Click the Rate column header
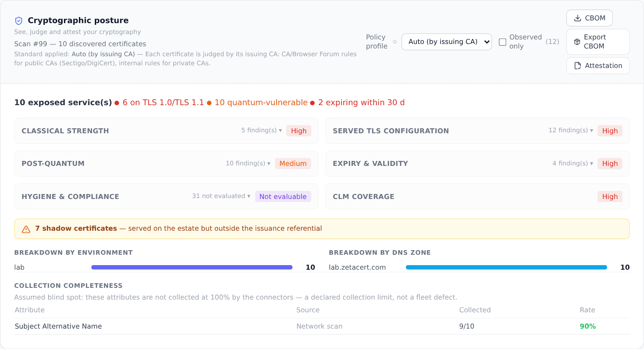The width and height of the screenshot is (644, 349). click(x=587, y=310)
